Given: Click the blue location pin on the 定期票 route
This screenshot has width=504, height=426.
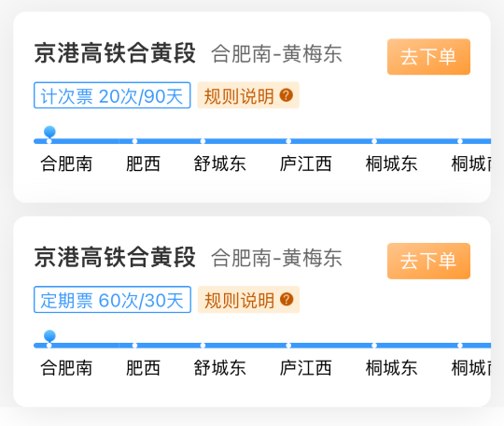Looking at the screenshot, I should [x=49, y=336].
